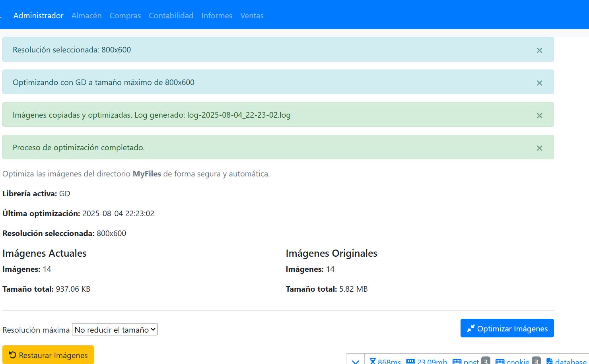Navigate to the Ventas menu
Viewport: 589px width, 364px height.
(252, 15)
